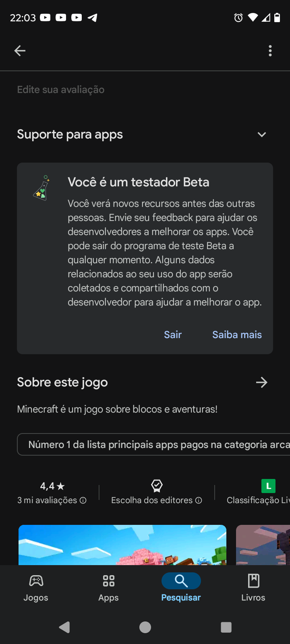Viewport: 290px width, 644px height.
Task: Open Sobre este jogo details arrow
Action: (x=262, y=382)
